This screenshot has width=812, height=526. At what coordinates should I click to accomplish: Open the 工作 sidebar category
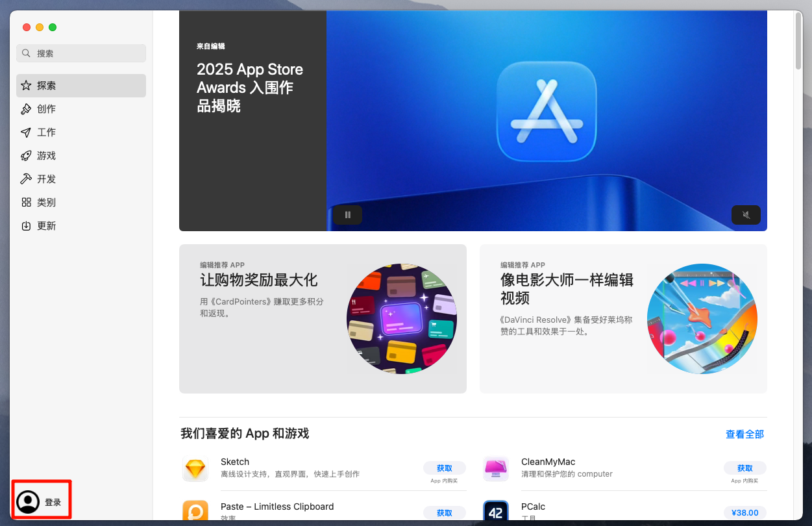[81, 132]
